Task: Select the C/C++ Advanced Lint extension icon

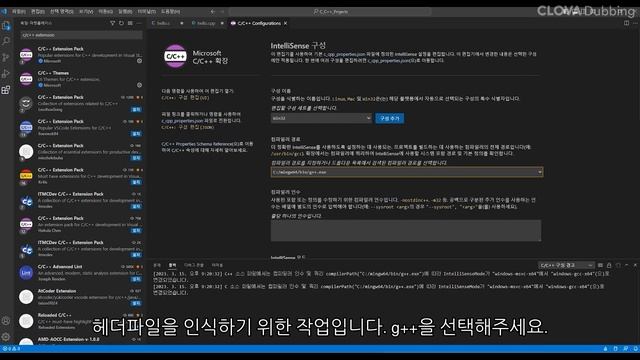Action: pyautogui.click(x=26, y=273)
